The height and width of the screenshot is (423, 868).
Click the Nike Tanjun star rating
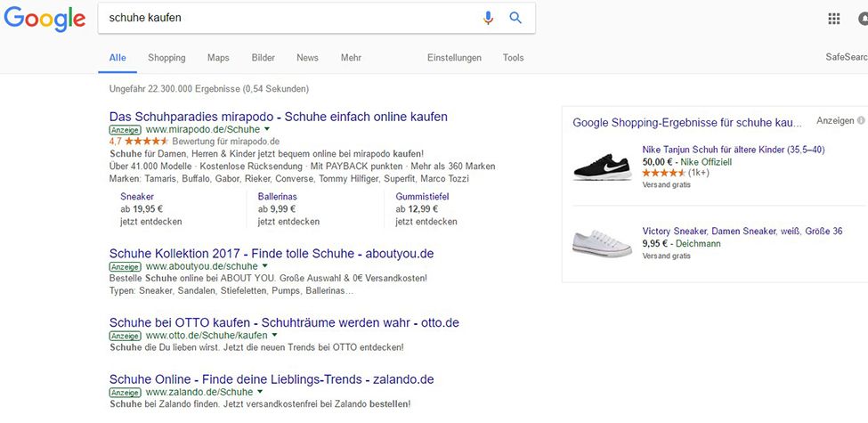(x=664, y=173)
